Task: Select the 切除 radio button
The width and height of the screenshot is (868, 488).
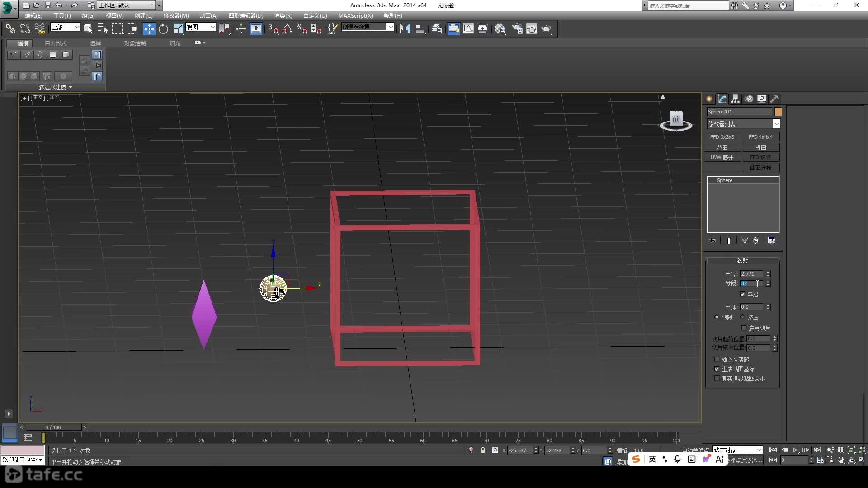Action: (717, 317)
